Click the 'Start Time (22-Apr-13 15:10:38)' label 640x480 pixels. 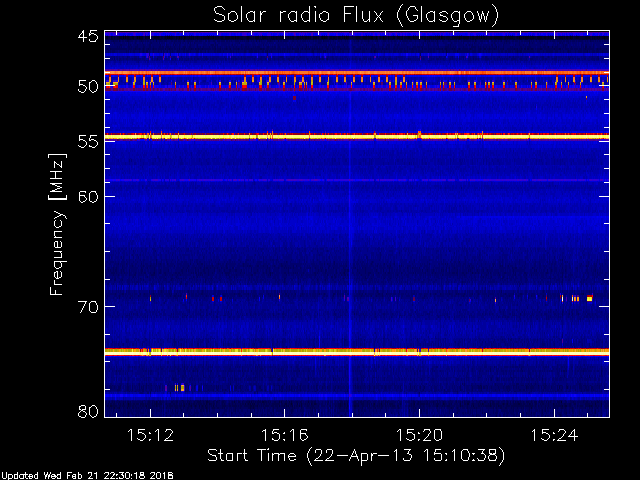coord(356,455)
